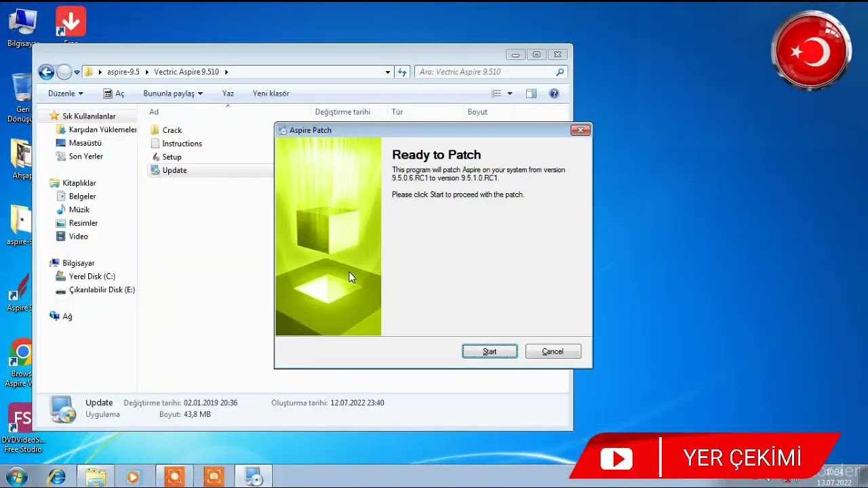Sort by Değiştirme tarihi column header
This screenshot has height=488, width=868.
pyautogui.click(x=342, y=112)
